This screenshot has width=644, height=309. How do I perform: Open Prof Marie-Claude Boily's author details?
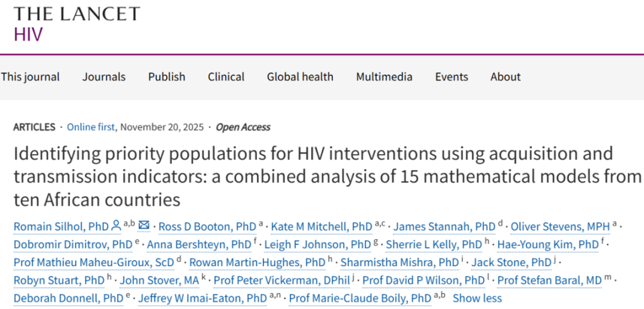[360, 298]
